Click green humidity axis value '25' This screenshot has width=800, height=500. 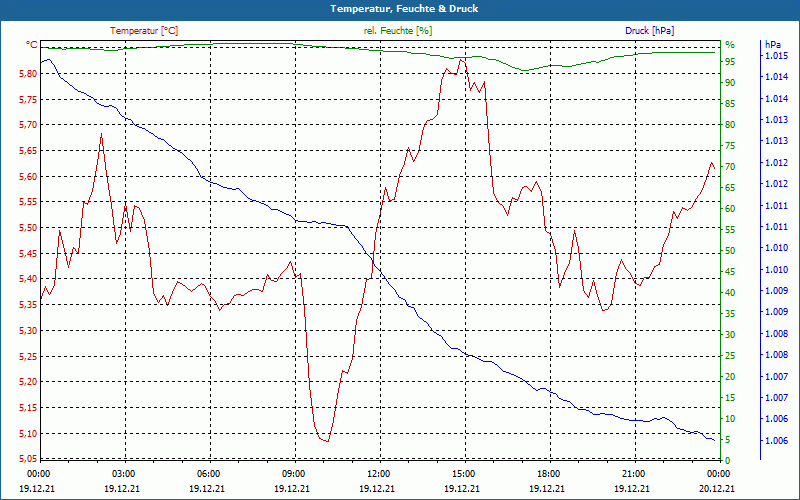click(x=730, y=356)
